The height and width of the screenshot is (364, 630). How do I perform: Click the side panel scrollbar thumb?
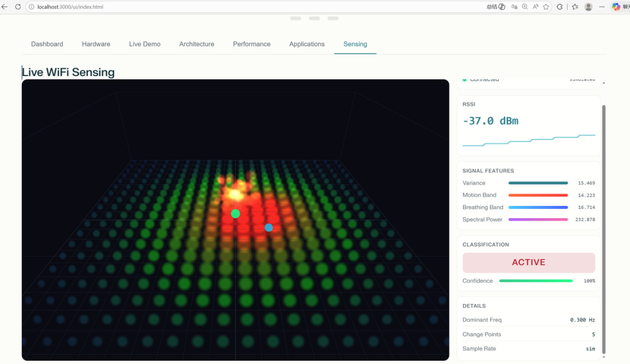coord(604,229)
